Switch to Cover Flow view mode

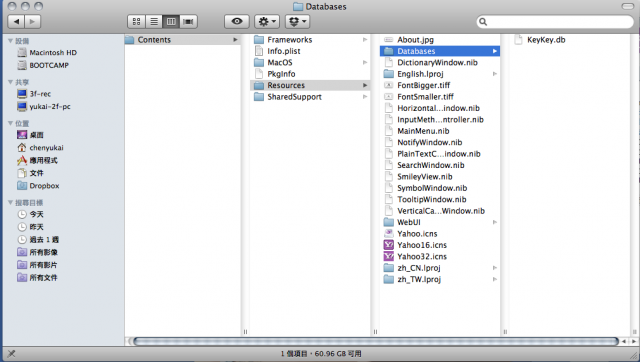[x=189, y=22]
